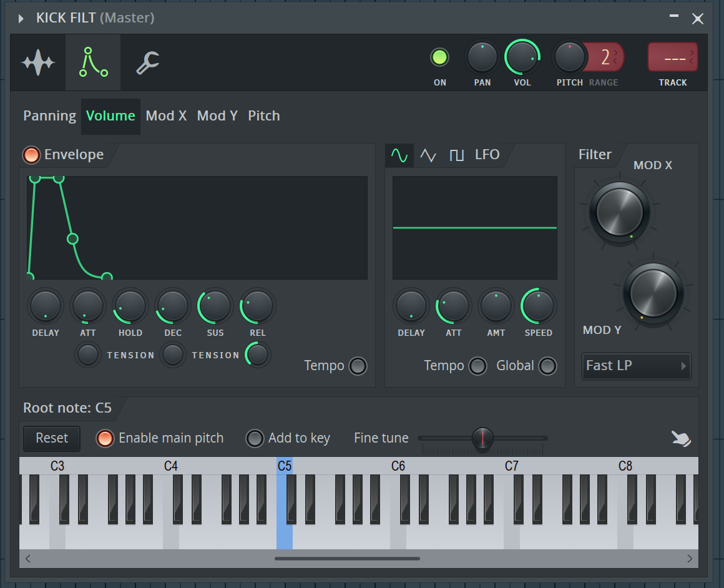The width and height of the screenshot is (724, 588).
Task: Click the LFO AMT knob
Action: tap(496, 306)
